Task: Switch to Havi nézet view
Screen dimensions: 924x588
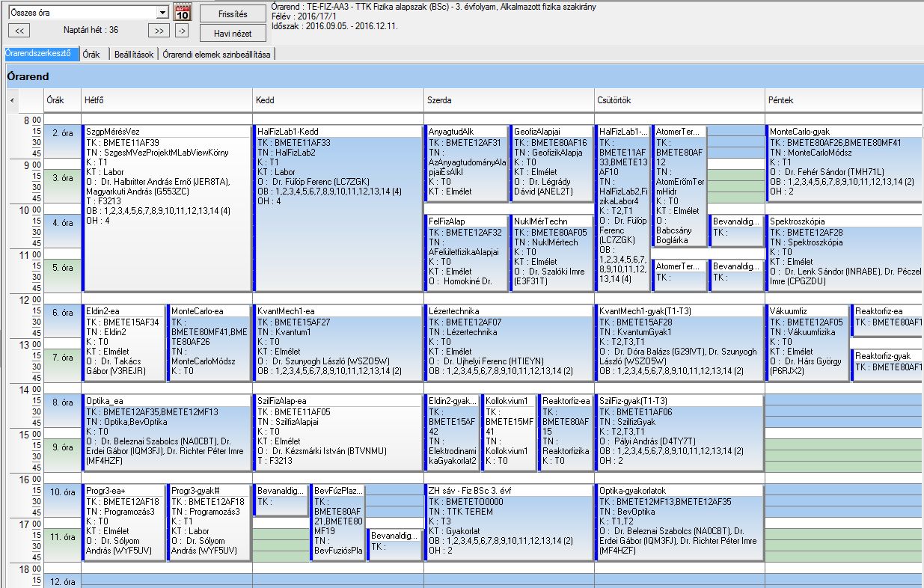Action: click(233, 33)
